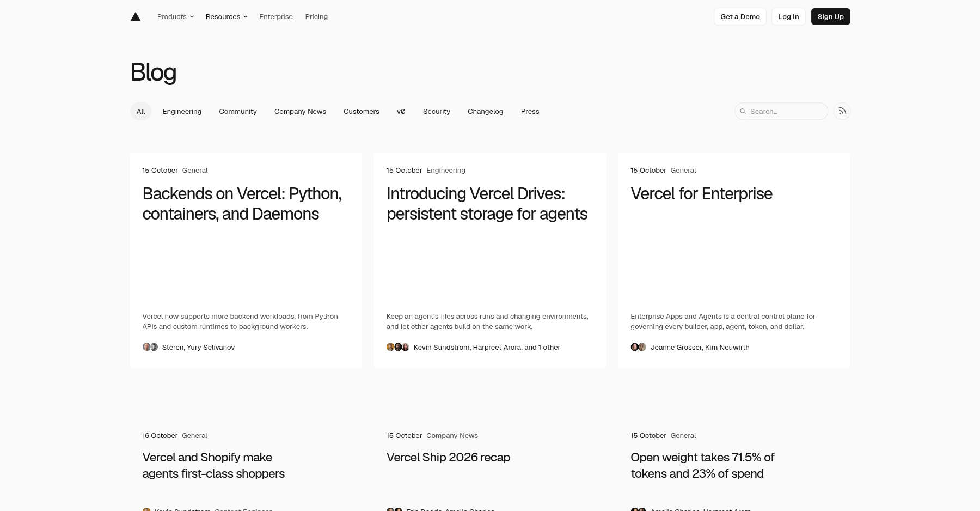Select the Press filter tab

click(x=530, y=111)
